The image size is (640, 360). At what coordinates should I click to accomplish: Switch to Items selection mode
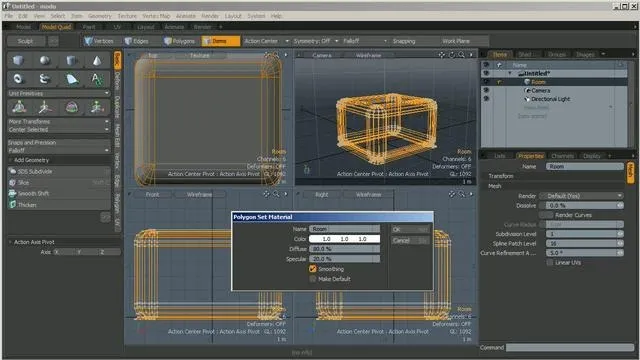[x=221, y=41]
